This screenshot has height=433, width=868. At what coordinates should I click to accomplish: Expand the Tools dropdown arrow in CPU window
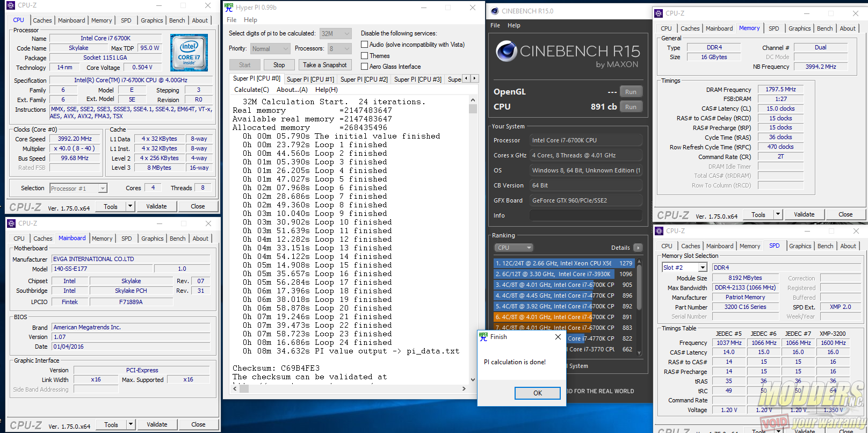coord(130,206)
